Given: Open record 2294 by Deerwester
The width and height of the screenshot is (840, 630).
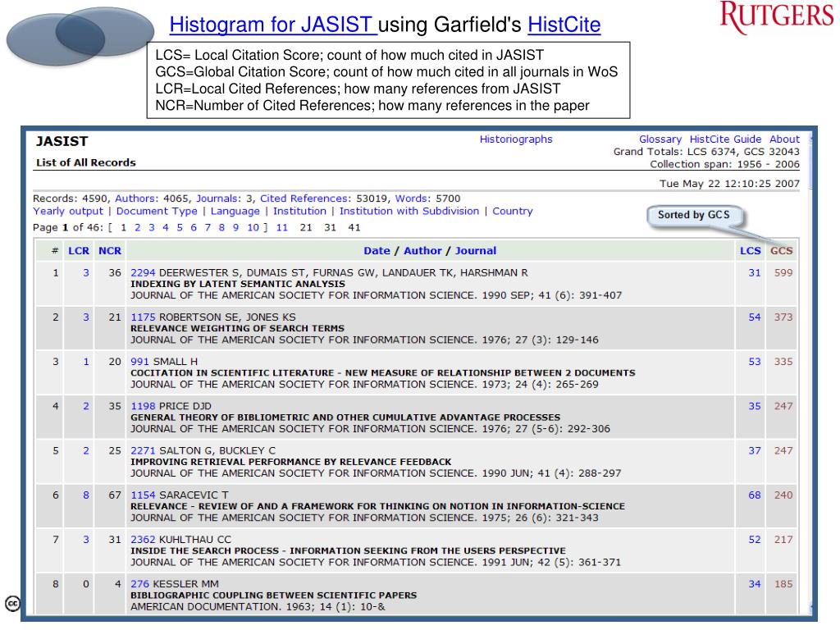Looking at the screenshot, I should (143, 272).
